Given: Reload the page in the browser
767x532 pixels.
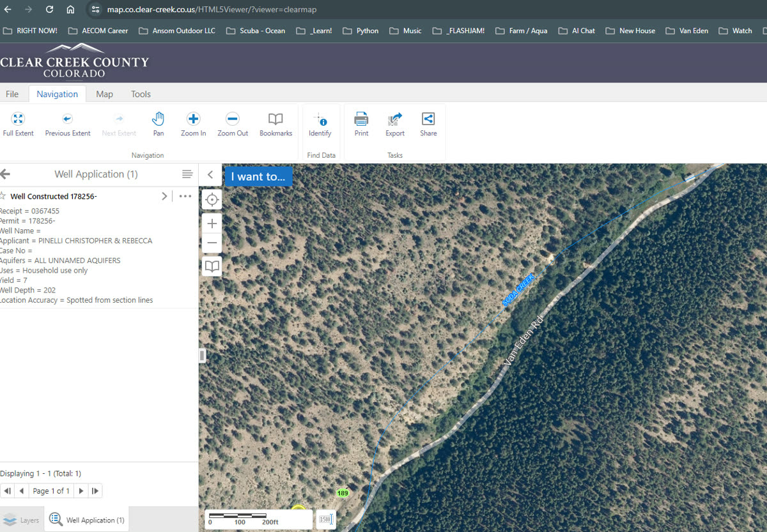Looking at the screenshot, I should click(49, 10).
